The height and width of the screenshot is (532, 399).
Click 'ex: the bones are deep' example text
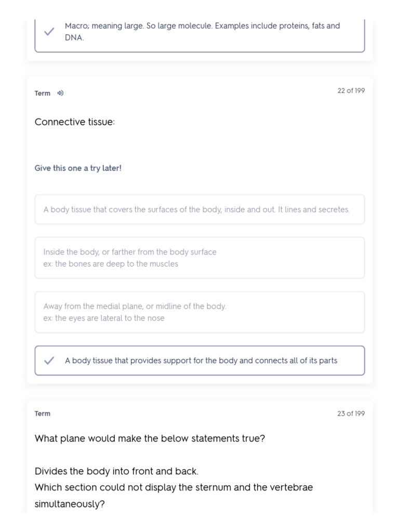coord(111,264)
